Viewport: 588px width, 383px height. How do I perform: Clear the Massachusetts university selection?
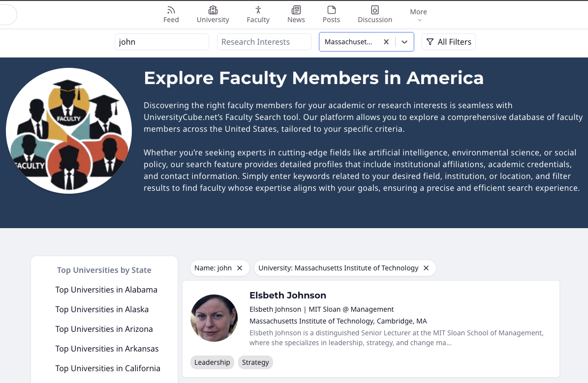pos(386,42)
